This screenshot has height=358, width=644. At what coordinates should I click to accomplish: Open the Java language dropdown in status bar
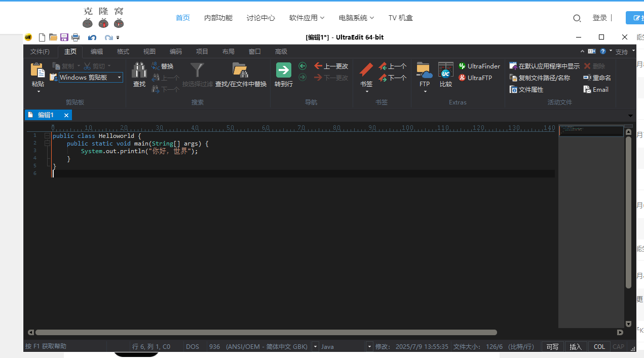click(369, 347)
